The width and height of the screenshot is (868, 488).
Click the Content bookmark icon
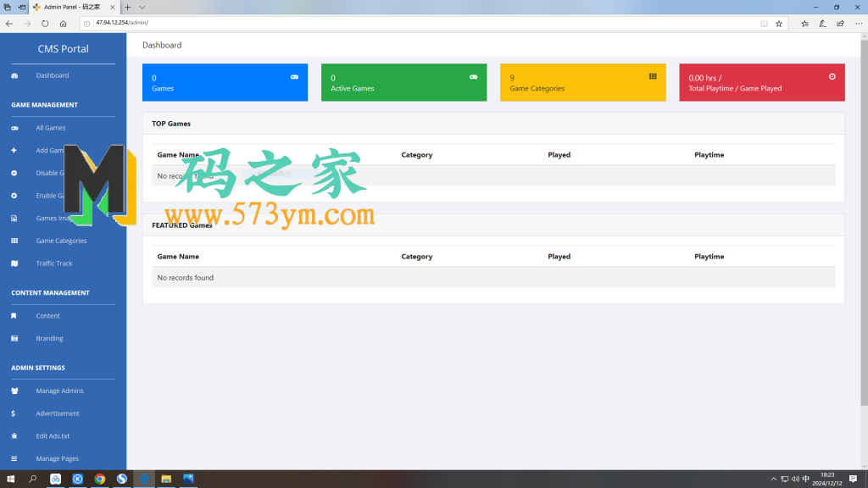coord(14,316)
